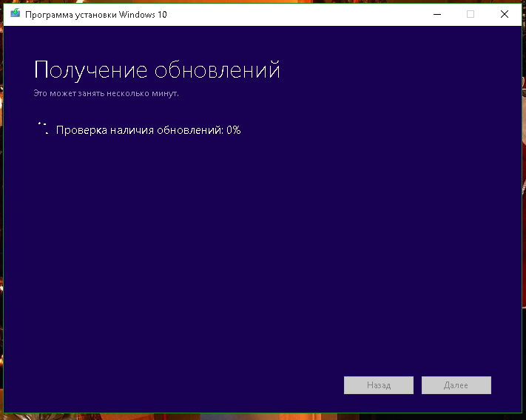Click the subtitle Это может занять несколько минут
The height and width of the screenshot is (420, 526).
[107, 94]
